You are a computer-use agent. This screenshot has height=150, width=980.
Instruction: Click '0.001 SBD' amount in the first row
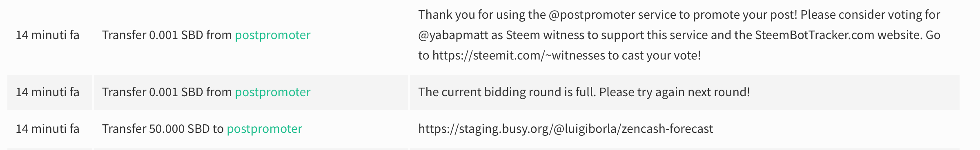[x=176, y=35]
